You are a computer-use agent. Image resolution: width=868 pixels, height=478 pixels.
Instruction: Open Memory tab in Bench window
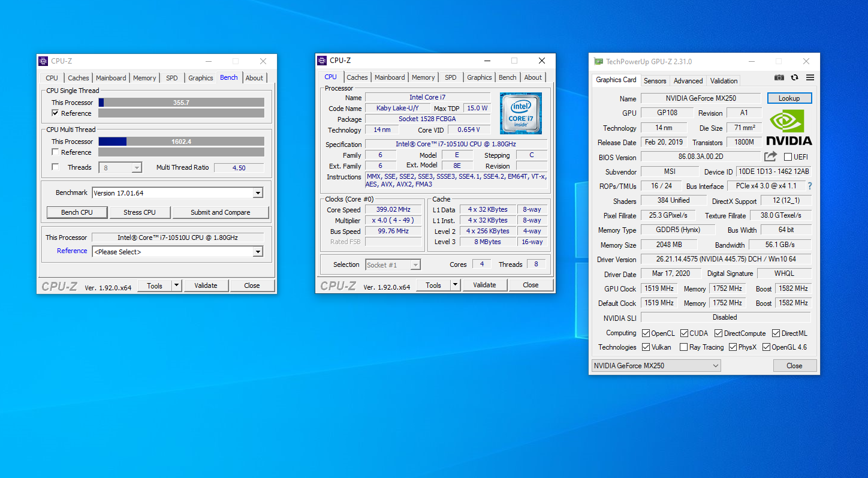[x=144, y=78]
